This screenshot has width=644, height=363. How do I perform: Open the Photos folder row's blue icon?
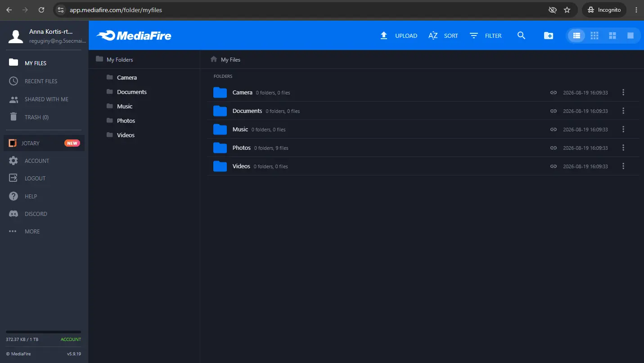point(220,148)
